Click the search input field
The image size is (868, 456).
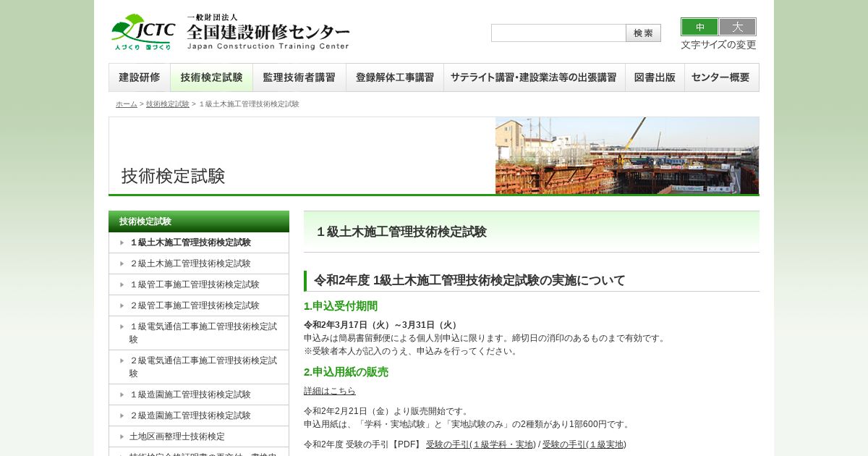(558, 33)
